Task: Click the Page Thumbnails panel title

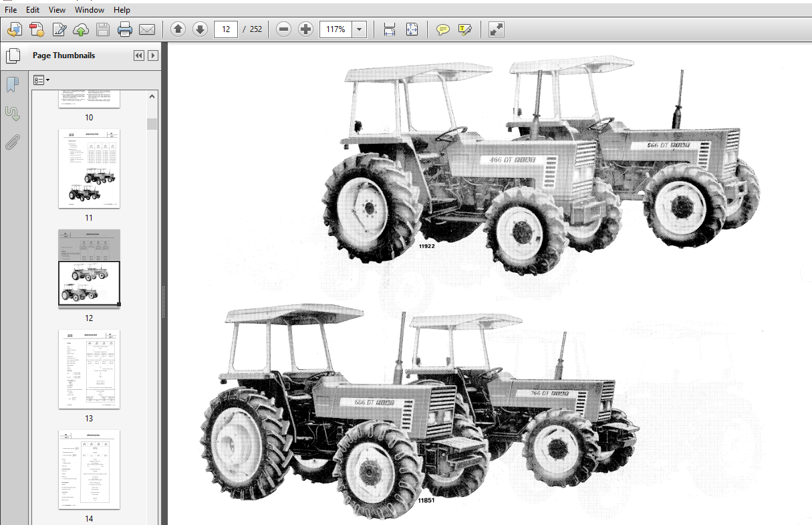Action: click(63, 56)
